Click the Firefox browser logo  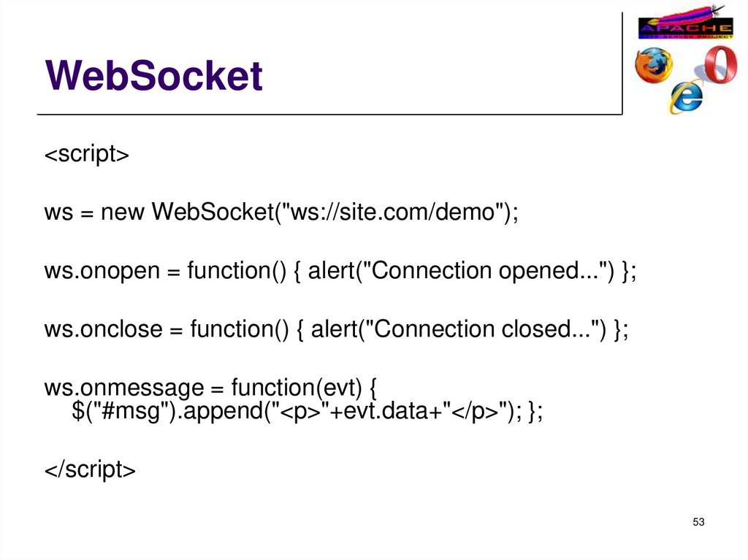[653, 64]
